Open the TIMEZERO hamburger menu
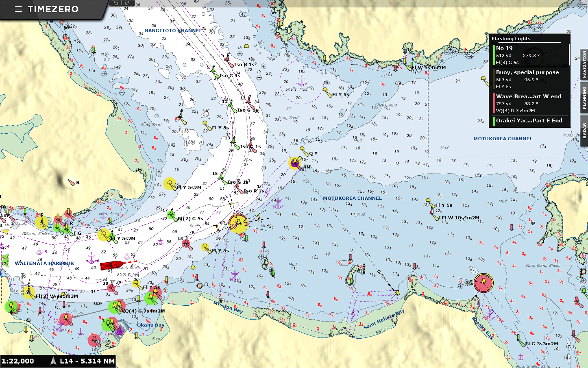 pos(18,9)
